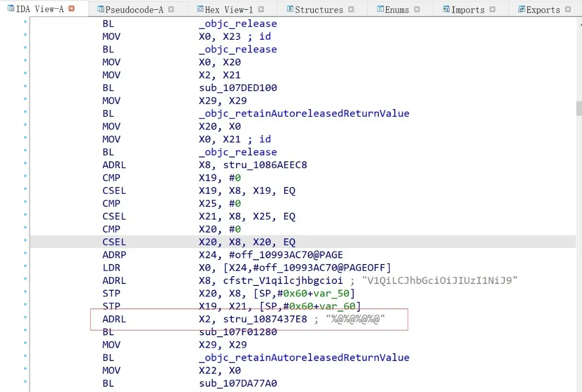Click the MOV X0, X20 operands
The image size is (582, 392).
click(220, 62)
